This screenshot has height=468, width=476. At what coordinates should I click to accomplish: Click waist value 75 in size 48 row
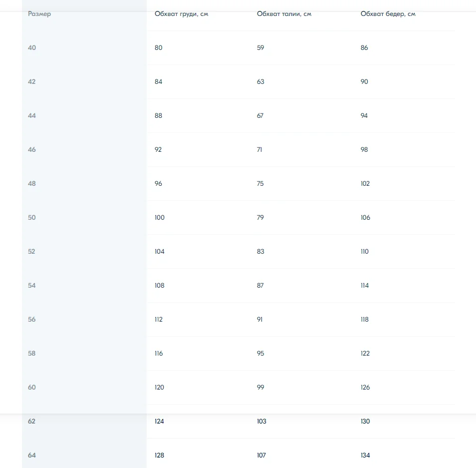tap(260, 183)
